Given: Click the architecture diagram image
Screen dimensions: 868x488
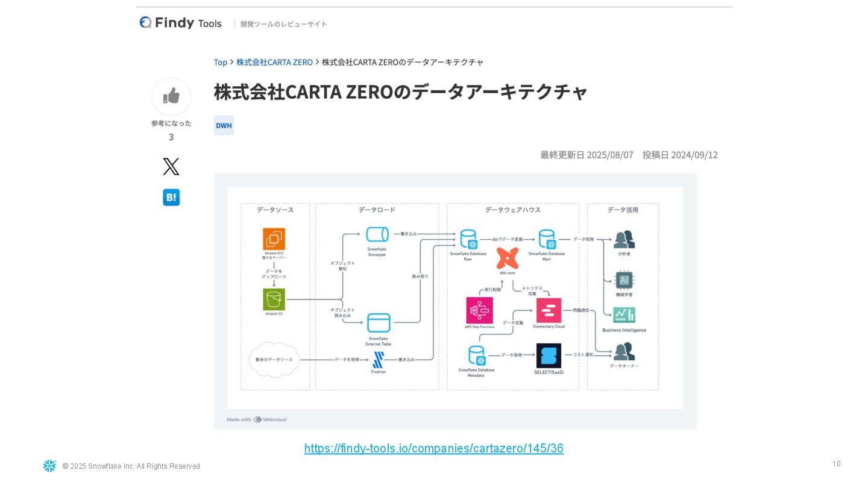Looking at the screenshot, I should pos(455,301).
